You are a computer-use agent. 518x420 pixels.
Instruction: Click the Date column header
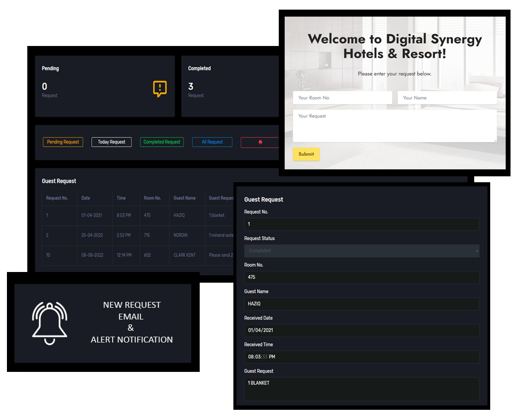[86, 198]
